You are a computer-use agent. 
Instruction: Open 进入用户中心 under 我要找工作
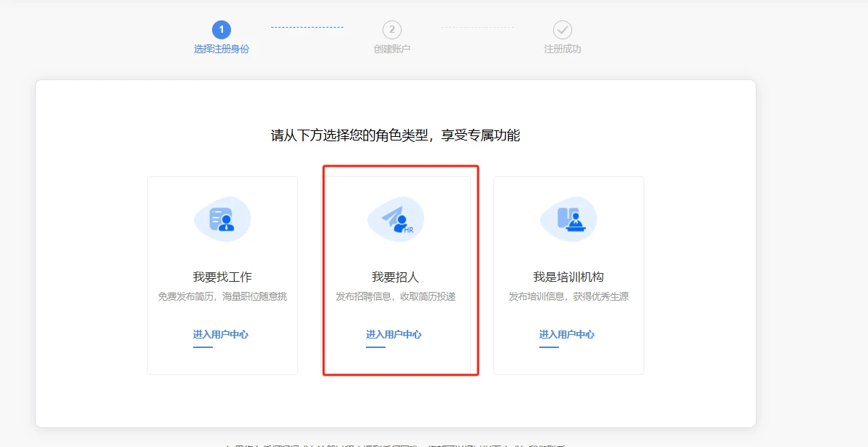(x=220, y=334)
